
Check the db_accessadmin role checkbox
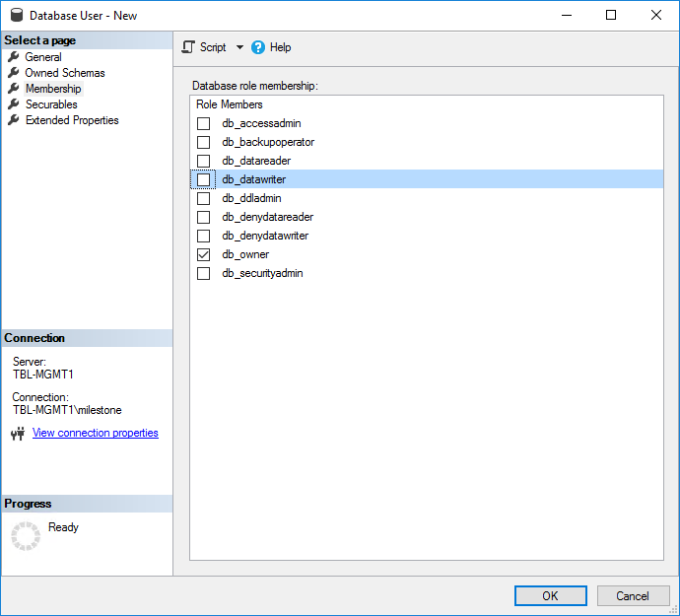click(x=203, y=123)
